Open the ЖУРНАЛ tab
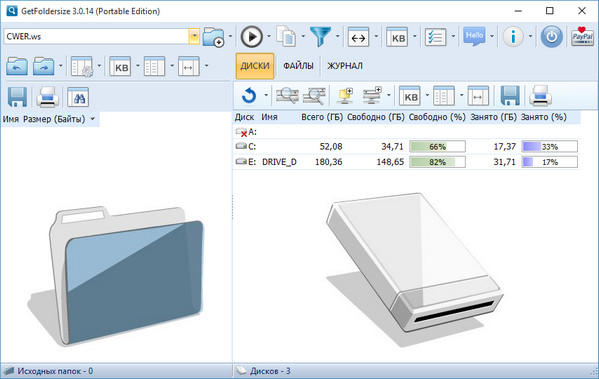 (345, 66)
